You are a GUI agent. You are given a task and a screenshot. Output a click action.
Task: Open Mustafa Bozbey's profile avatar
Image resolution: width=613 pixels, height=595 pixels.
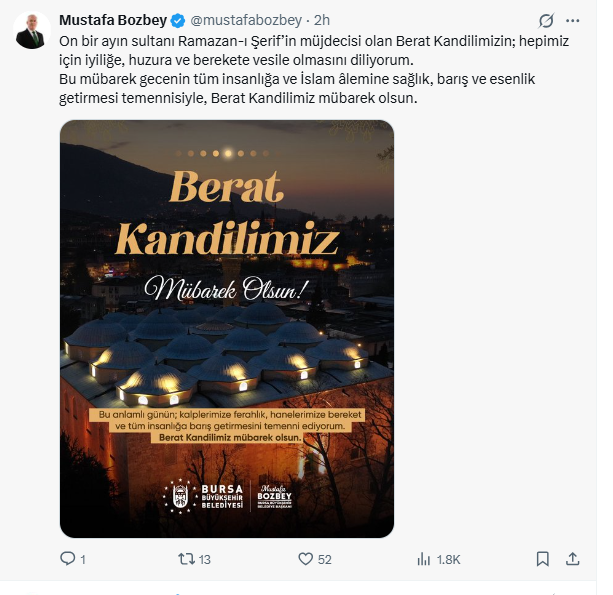coord(32,32)
